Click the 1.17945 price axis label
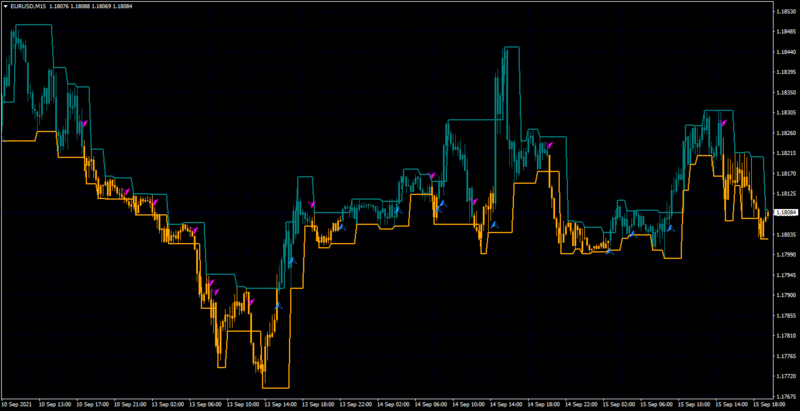The height and width of the screenshot is (411, 800). click(786, 275)
